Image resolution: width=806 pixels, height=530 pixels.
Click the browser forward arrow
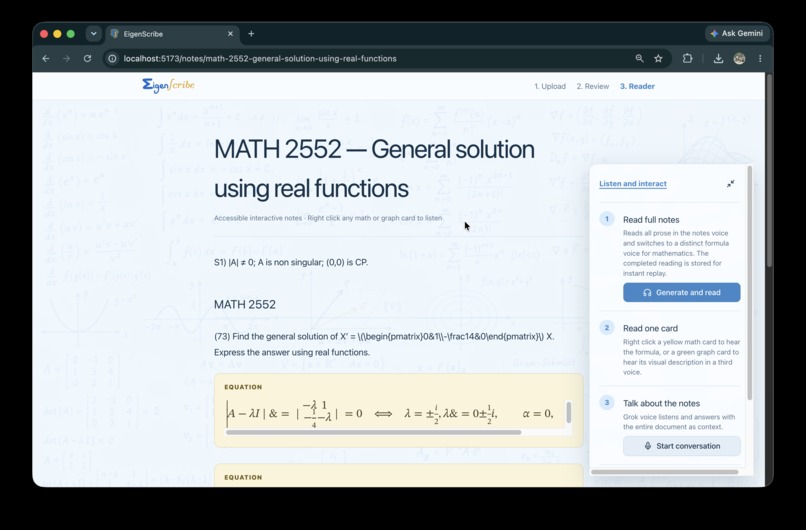click(x=66, y=59)
